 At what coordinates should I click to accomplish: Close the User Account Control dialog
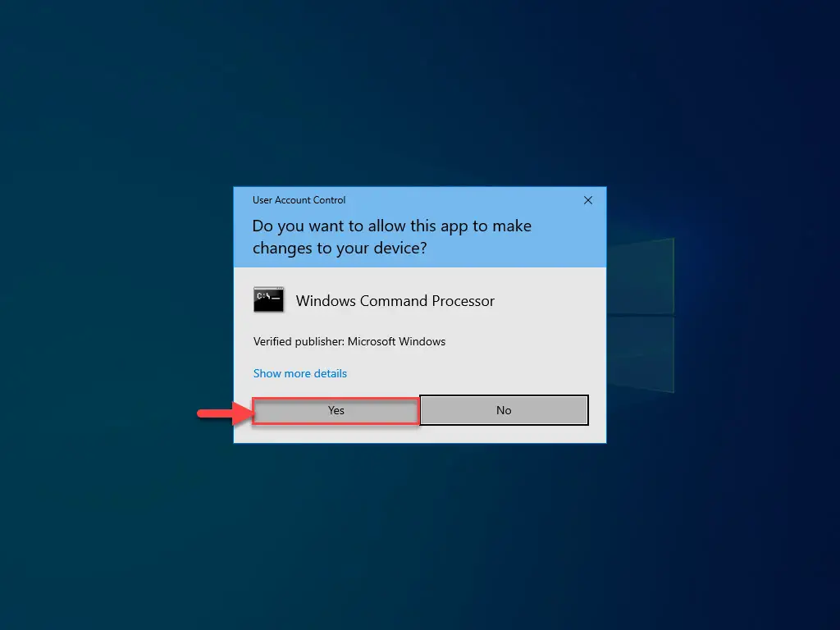(x=587, y=200)
